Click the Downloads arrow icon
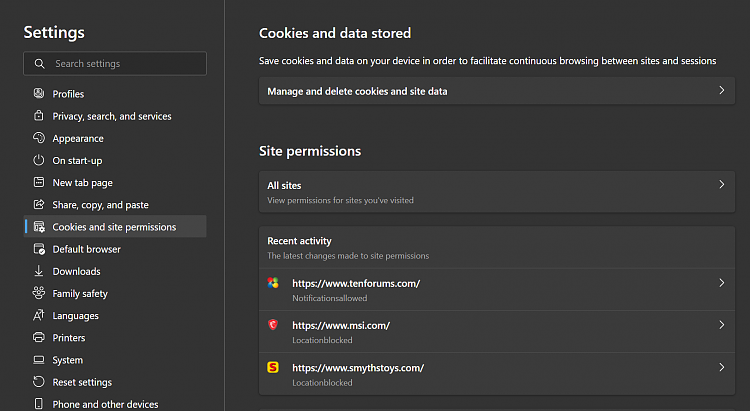The image size is (750, 411). (x=39, y=271)
